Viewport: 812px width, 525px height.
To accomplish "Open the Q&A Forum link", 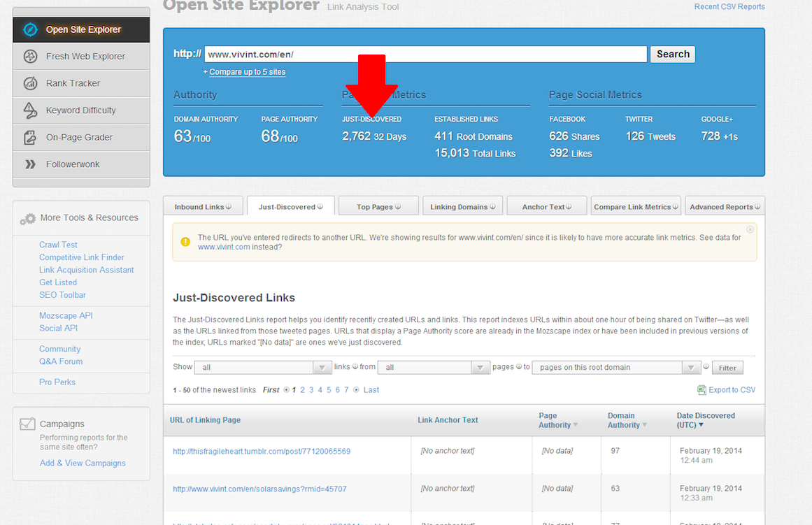I will (61, 361).
